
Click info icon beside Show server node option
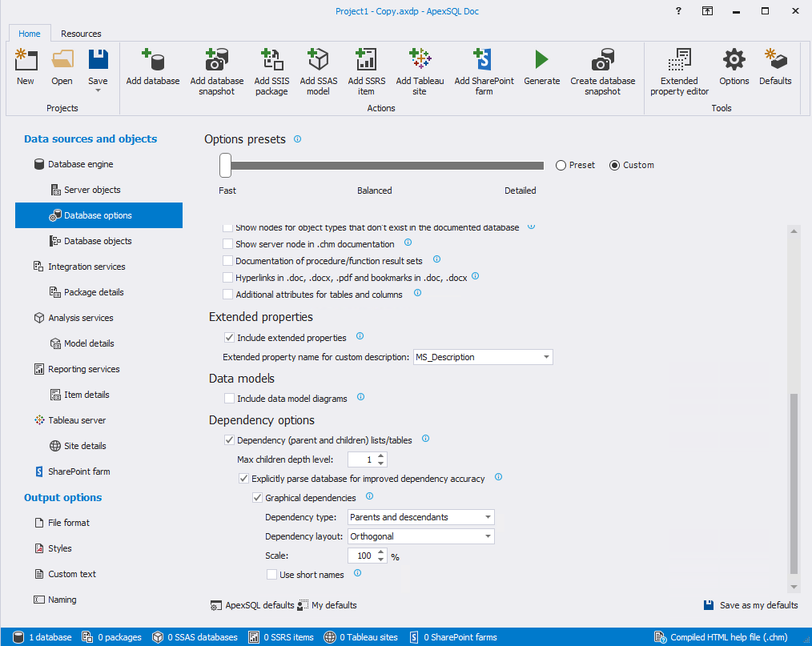pyautogui.click(x=408, y=243)
